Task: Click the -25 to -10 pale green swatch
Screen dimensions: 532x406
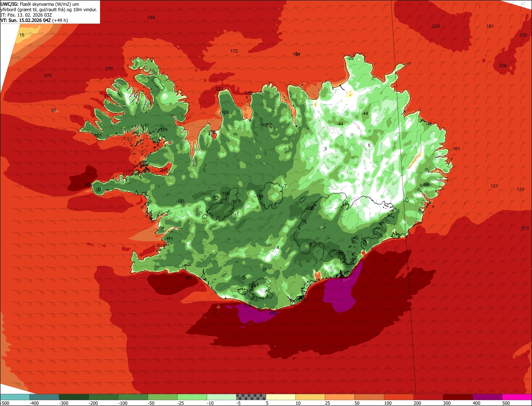Action: click(192, 397)
